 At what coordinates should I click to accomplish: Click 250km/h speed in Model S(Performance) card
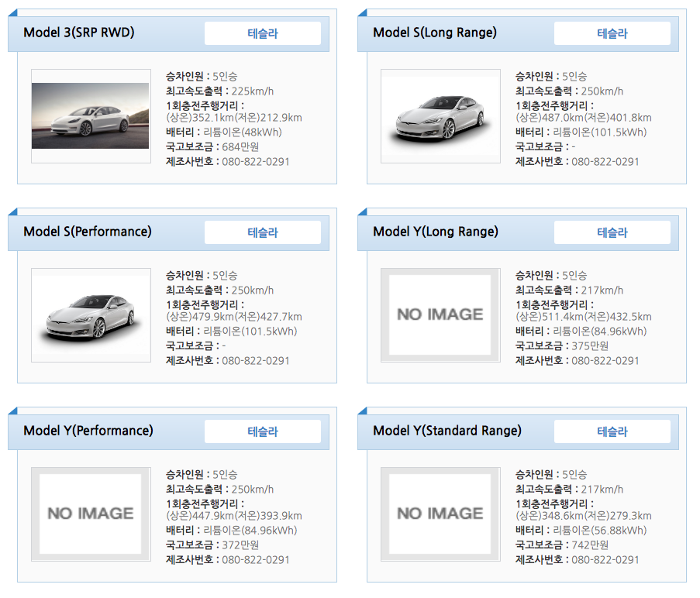tap(253, 290)
